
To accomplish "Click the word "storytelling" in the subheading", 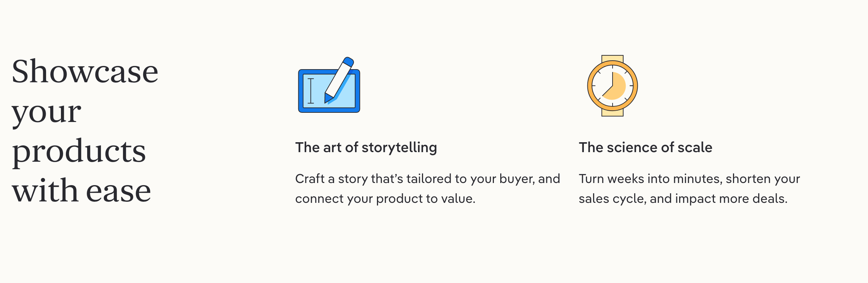I will [x=399, y=148].
